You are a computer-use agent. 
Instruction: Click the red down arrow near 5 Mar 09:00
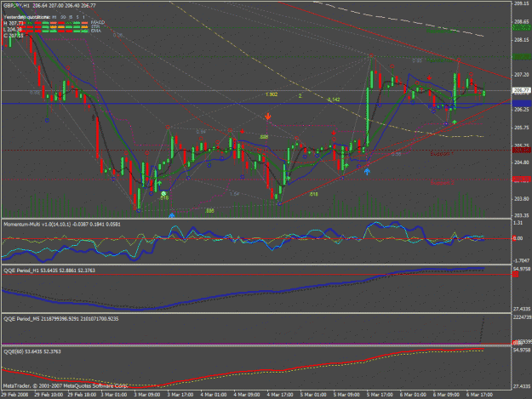coord(334,133)
